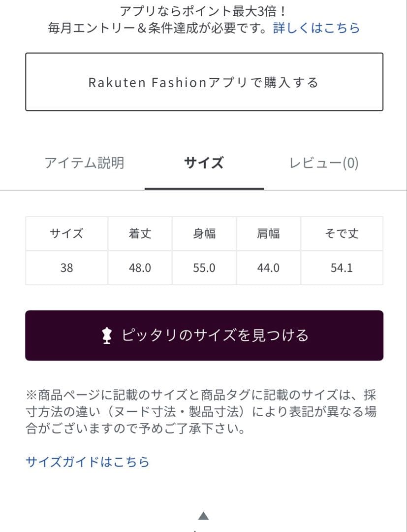Viewport: 407px width, 532px height.
Task: Select the 44.0 shoulder width value
Action: pos(268,267)
